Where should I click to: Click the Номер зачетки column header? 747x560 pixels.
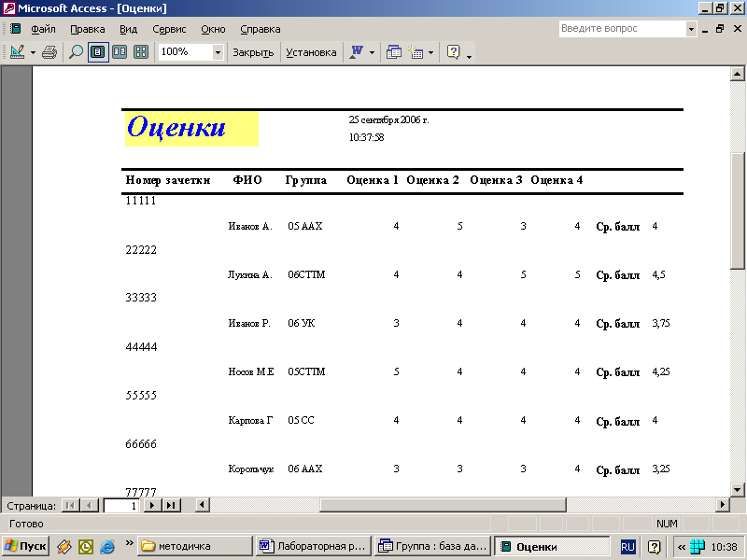pyautogui.click(x=168, y=180)
